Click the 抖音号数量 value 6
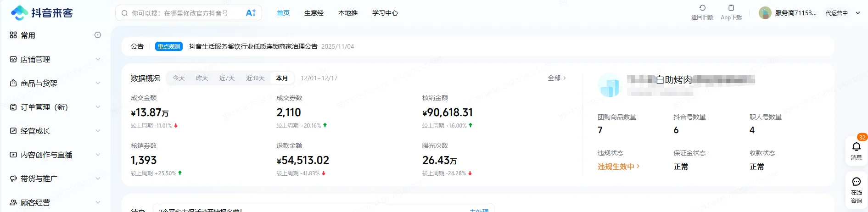This screenshot has width=868, height=212. [676, 130]
